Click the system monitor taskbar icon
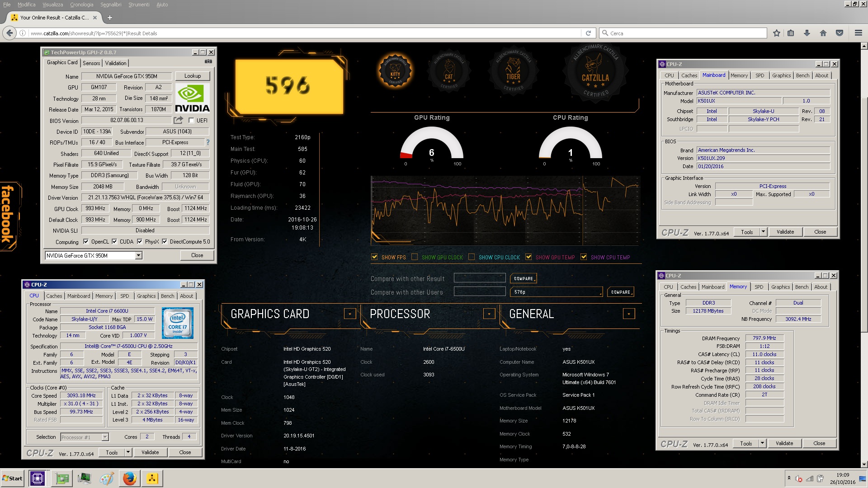868x488 pixels. 84,478
